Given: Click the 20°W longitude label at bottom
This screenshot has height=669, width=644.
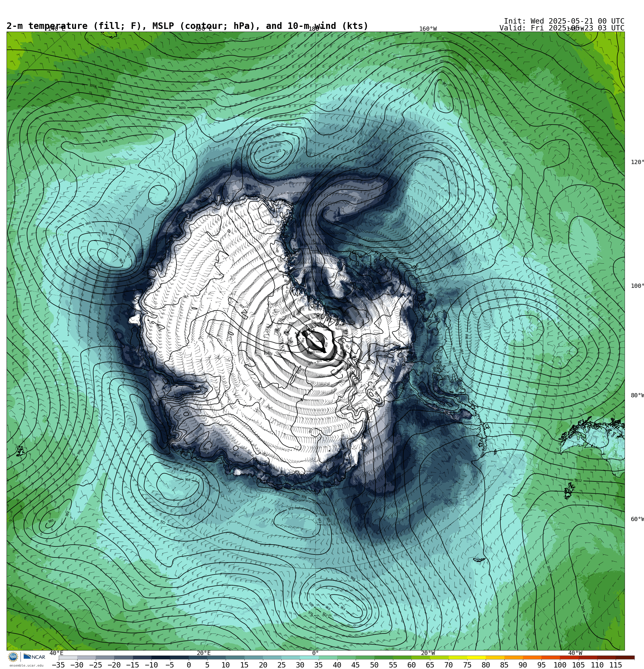Looking at the screenshot, I should 428,653.
